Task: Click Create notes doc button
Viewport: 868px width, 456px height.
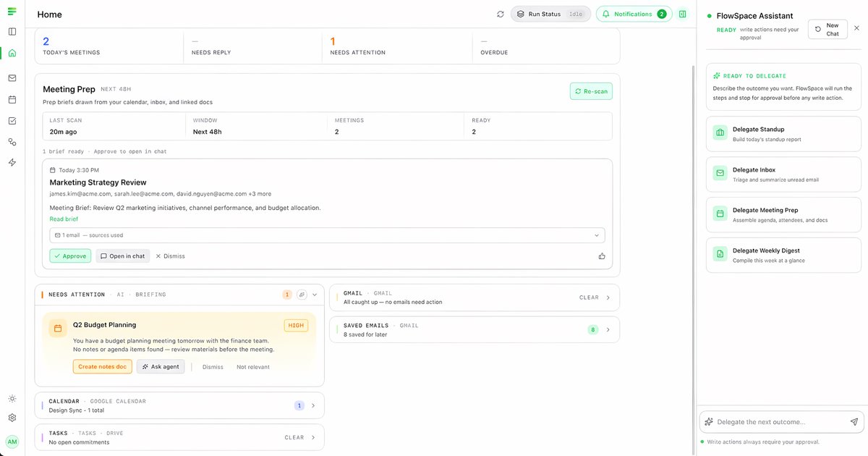Action: coord(102,367)
